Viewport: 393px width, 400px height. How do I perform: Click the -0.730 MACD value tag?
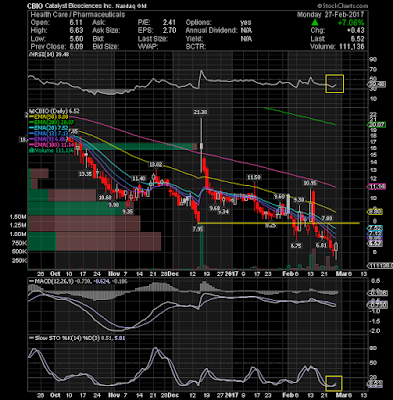pos(377,306)
